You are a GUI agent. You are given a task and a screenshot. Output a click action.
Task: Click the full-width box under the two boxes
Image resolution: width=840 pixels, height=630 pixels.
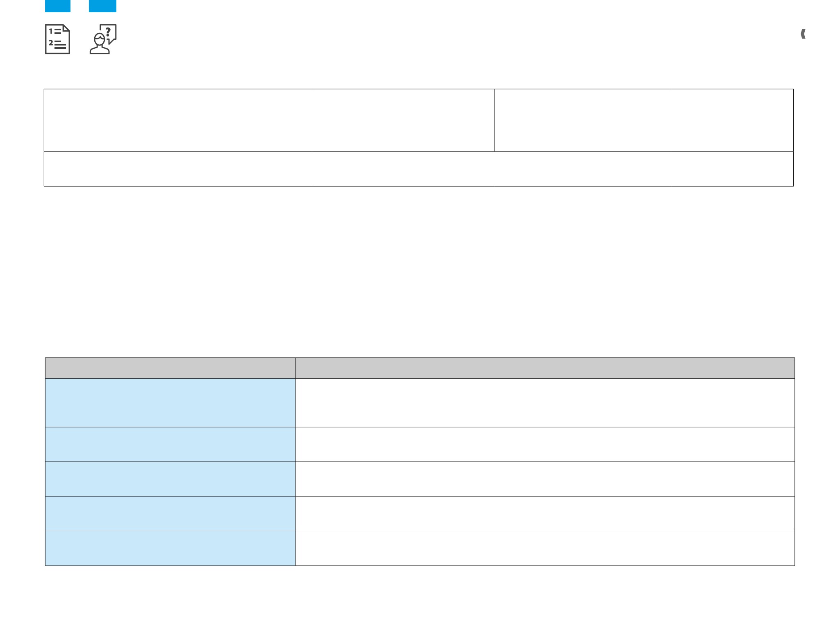click(419, 169)
